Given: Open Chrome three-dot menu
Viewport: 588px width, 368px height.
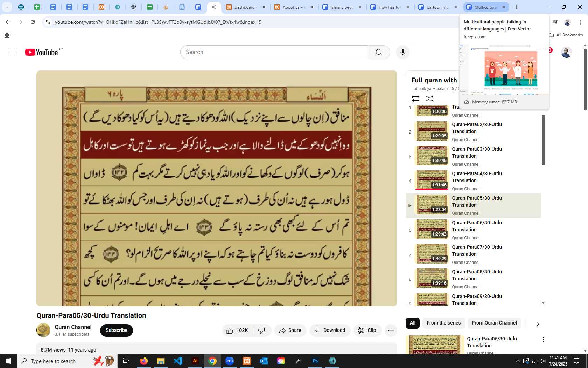Looking at the screenshot, I should [x=580, y=22].
